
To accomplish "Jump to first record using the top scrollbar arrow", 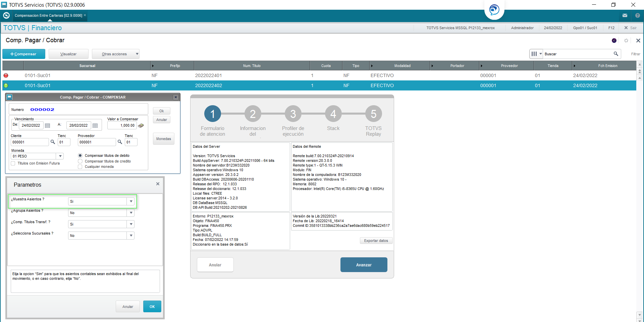I will click(x=640, y=64).
